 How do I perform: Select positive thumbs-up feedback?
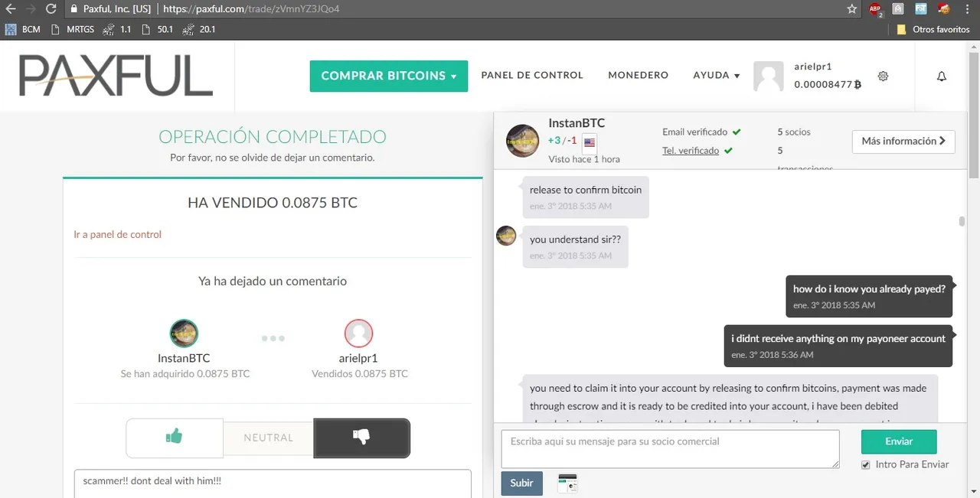[175, 438]
